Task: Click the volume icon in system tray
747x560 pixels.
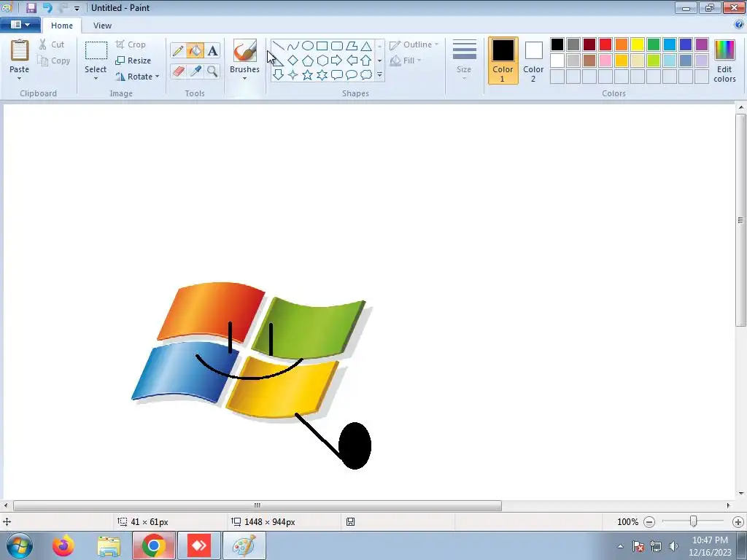Action: coord(673,546)
